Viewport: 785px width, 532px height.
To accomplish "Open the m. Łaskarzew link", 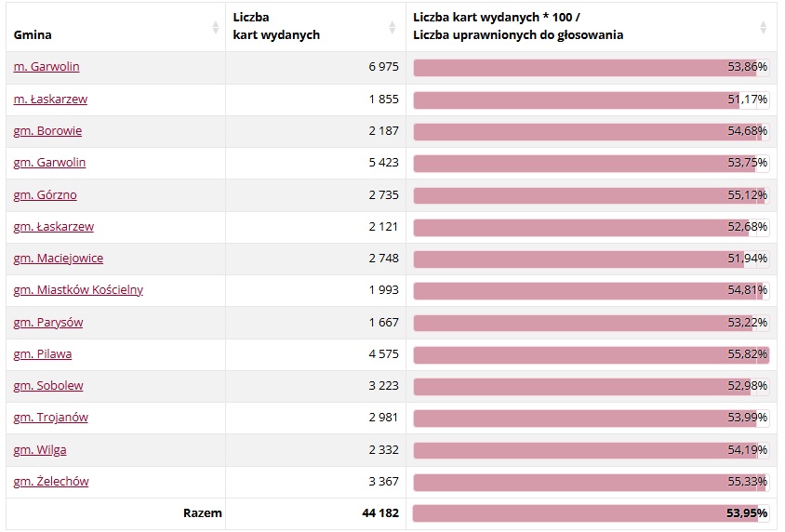I will coord(50,99).
